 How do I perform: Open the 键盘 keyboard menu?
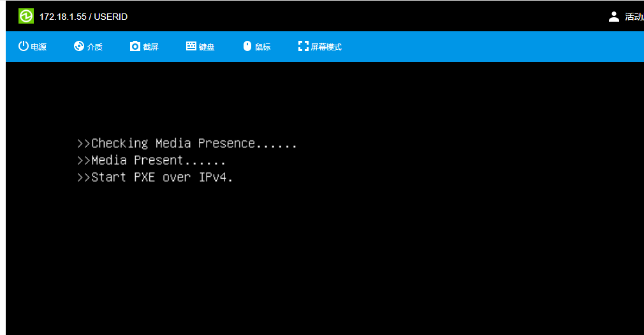(x=207, y=47)
